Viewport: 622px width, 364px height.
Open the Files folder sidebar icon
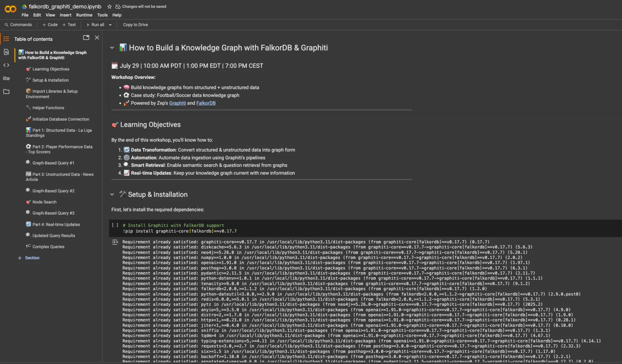coord(6,92)
